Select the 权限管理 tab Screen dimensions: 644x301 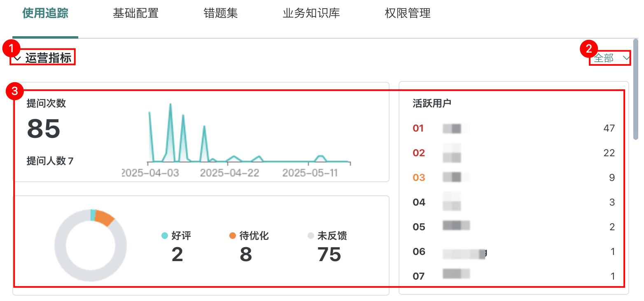coord(407,13)
